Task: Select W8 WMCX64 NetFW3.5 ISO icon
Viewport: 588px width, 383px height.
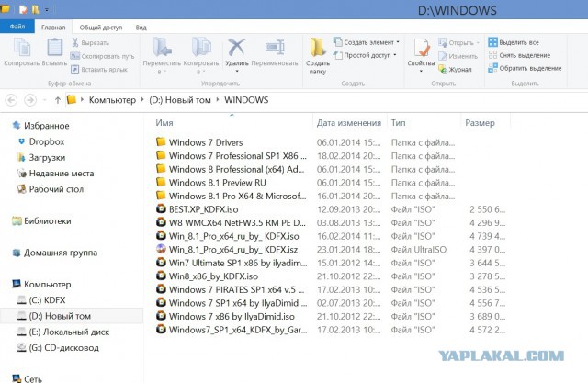Action: [x=161, y=222]
